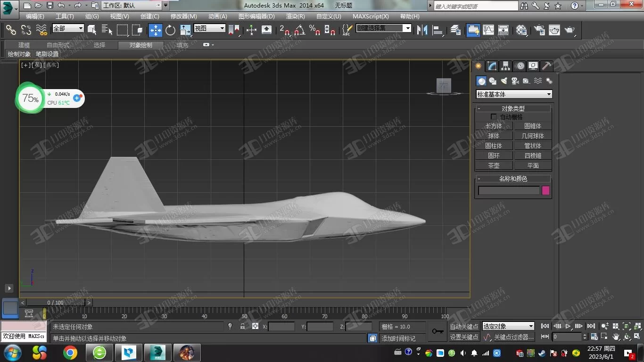Toggle the 3D Snaps icon
Screen dimensions: 644x362
284,30
